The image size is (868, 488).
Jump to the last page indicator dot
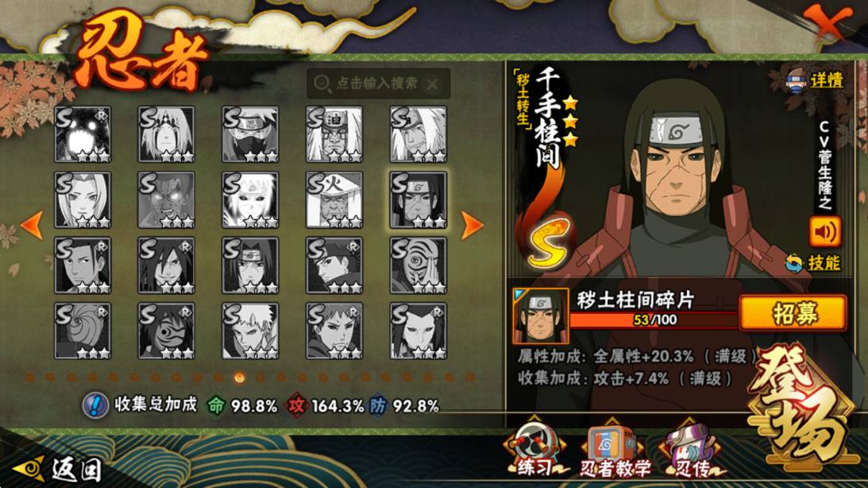click(x=471, y=378)
